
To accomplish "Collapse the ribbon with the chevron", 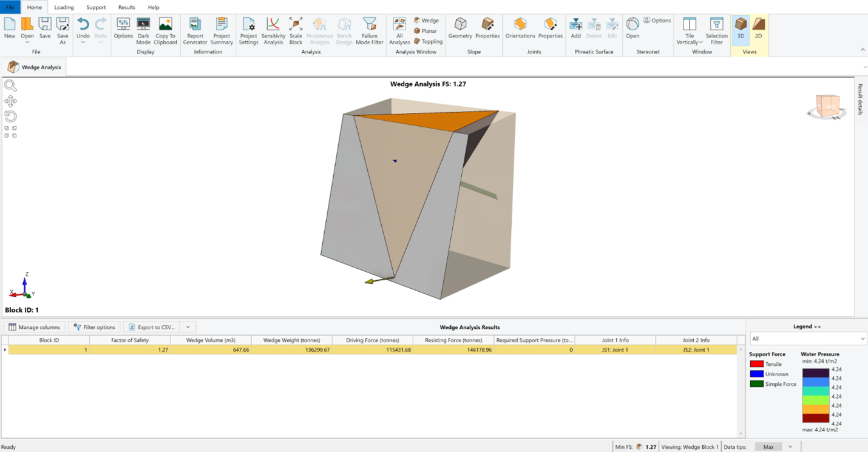I will point(863,50).
